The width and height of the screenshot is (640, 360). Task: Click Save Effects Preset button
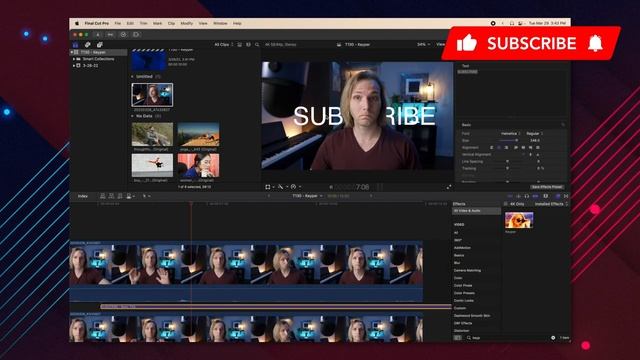click(x=547, y=187)
